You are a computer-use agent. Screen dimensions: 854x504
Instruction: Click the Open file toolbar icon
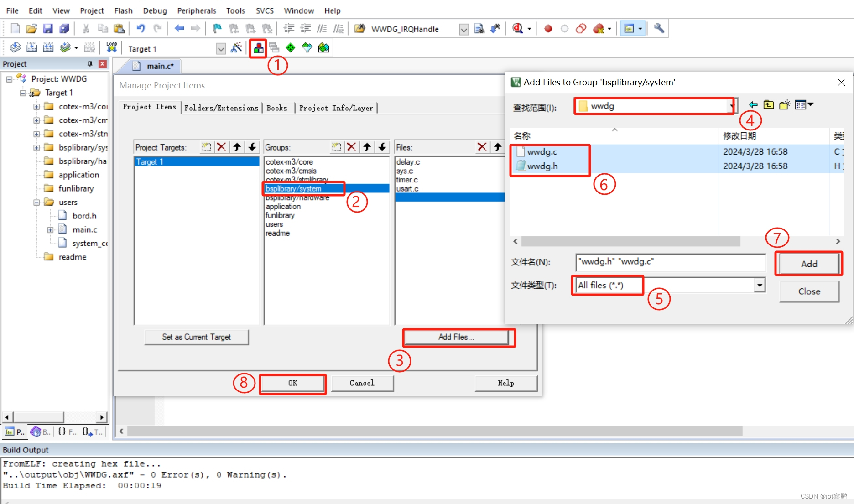tap(31, 29)
